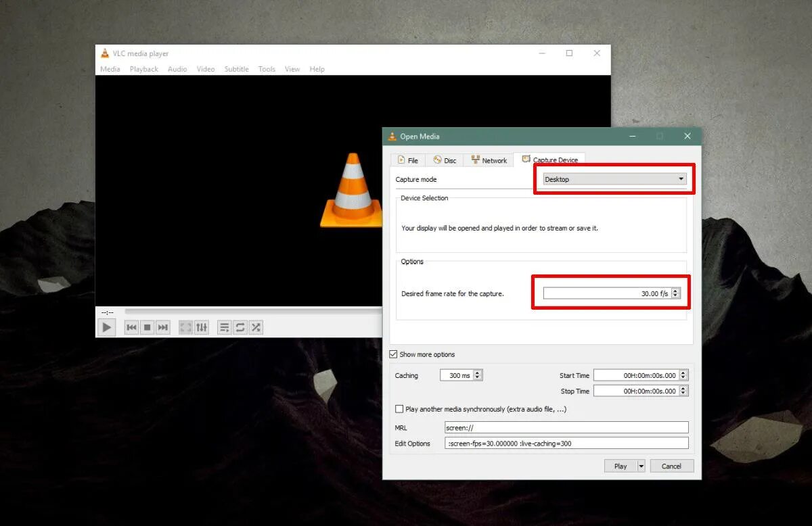Click elapsed time label in VLC player
The image size is (812, 526).
[107, 312]
